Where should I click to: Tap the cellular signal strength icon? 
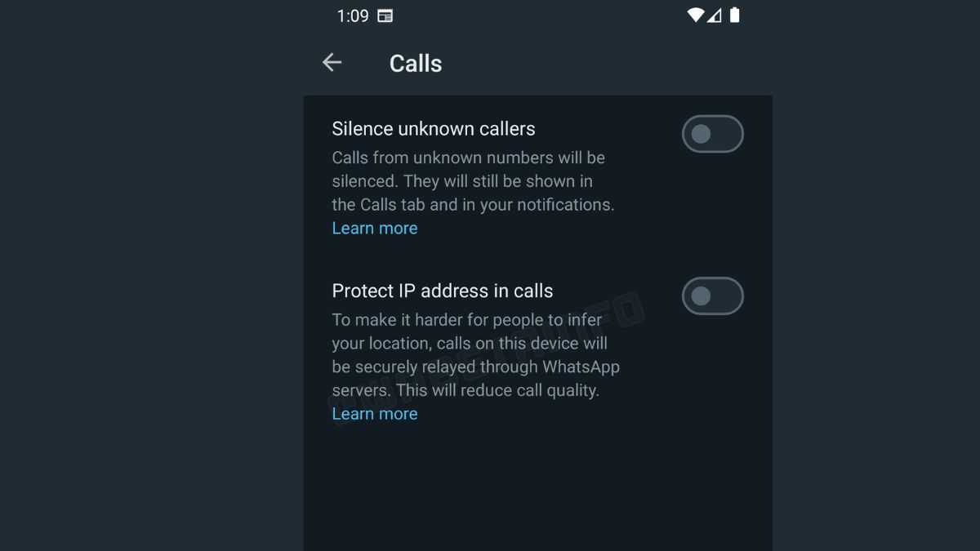714,15
